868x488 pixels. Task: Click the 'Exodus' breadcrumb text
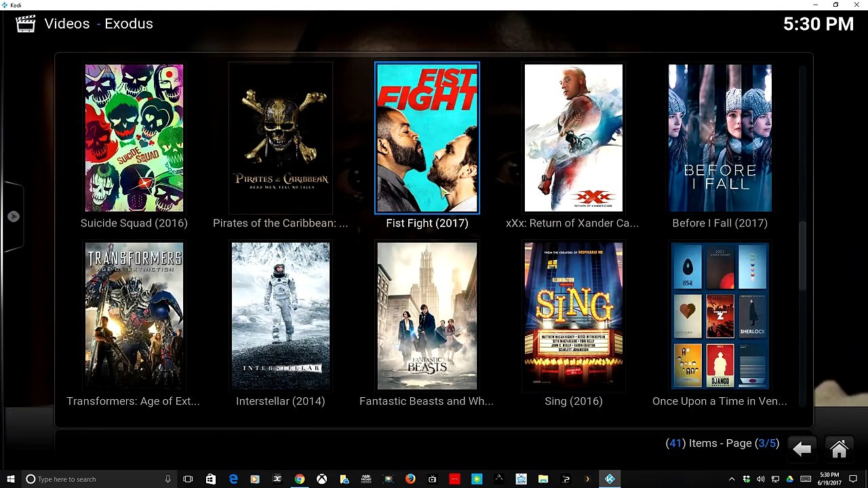click(129, 24)
